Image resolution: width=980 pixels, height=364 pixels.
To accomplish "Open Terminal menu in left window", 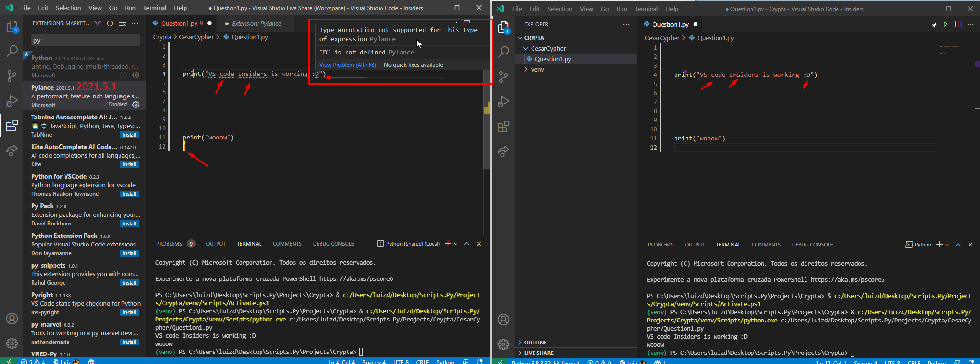I will click(155, 8).
